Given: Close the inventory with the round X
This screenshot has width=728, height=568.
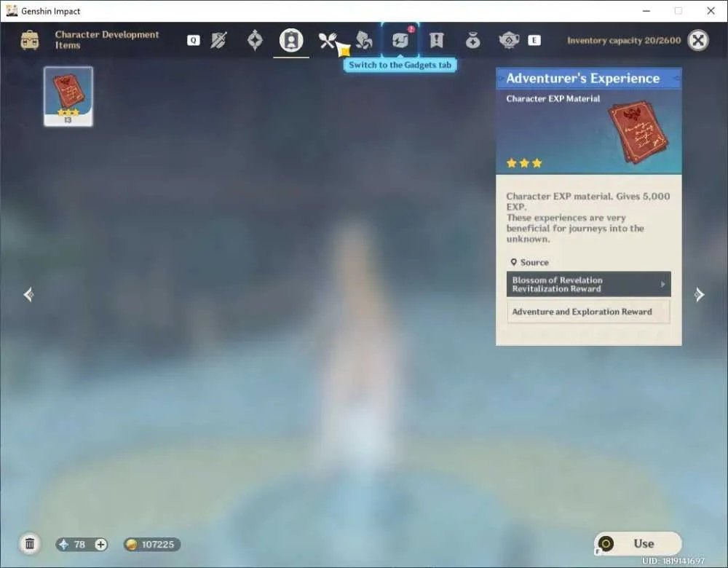Looking at the screenshot, I should click(x=698, y=40).
